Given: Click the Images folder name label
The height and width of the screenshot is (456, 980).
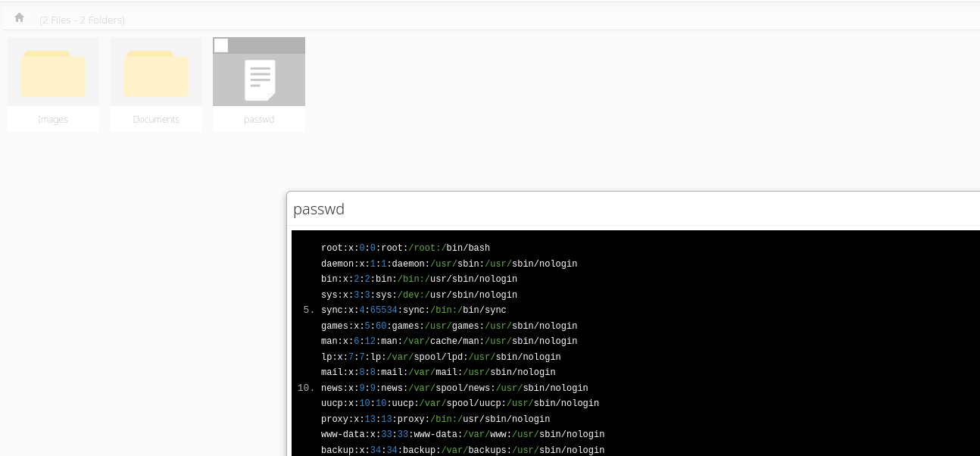Looking at the screenshot, I should pos(53,120).
